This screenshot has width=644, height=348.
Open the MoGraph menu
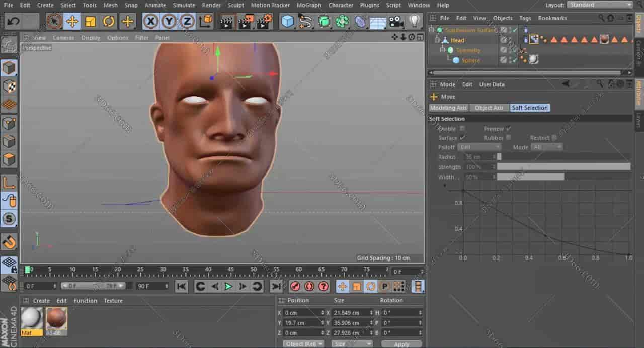tap(308, 5)
